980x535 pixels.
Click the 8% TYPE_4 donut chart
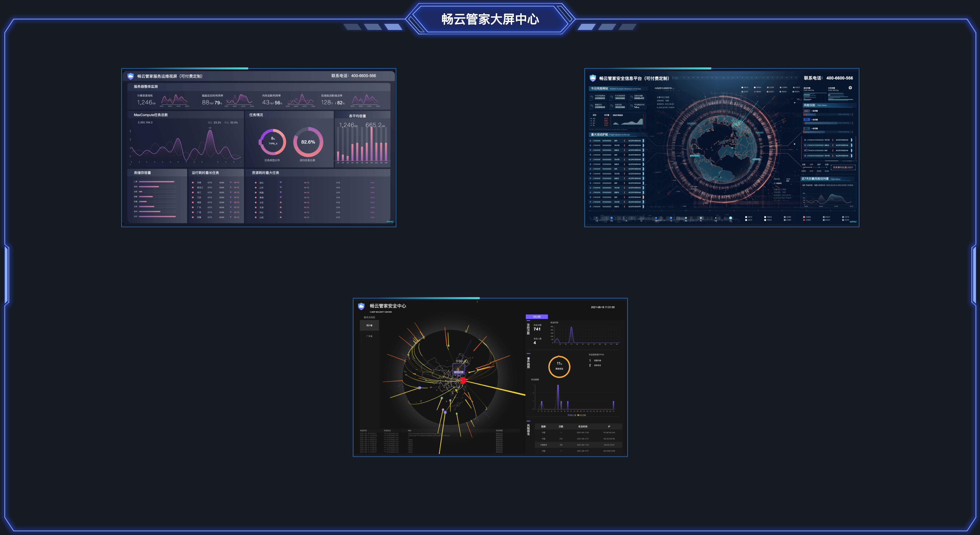(273, 142)
